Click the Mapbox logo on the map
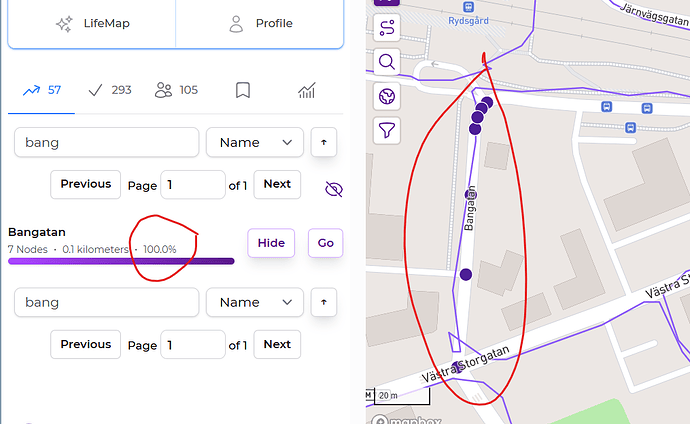 click(406, 420)
